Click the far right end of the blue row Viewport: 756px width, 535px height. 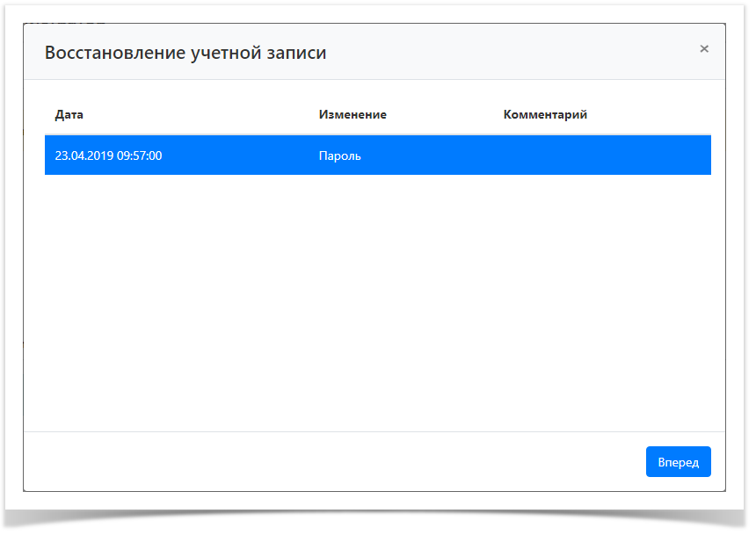pos(699,156)
